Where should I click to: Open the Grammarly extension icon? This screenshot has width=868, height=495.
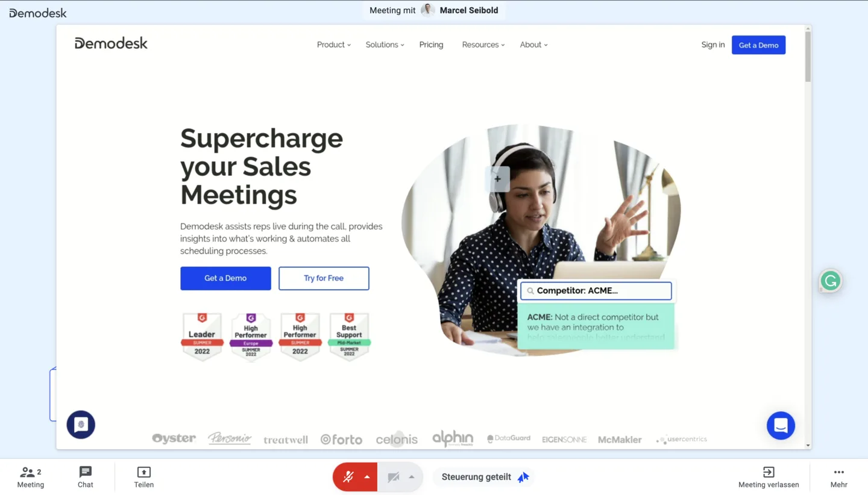tap(831, 281)
